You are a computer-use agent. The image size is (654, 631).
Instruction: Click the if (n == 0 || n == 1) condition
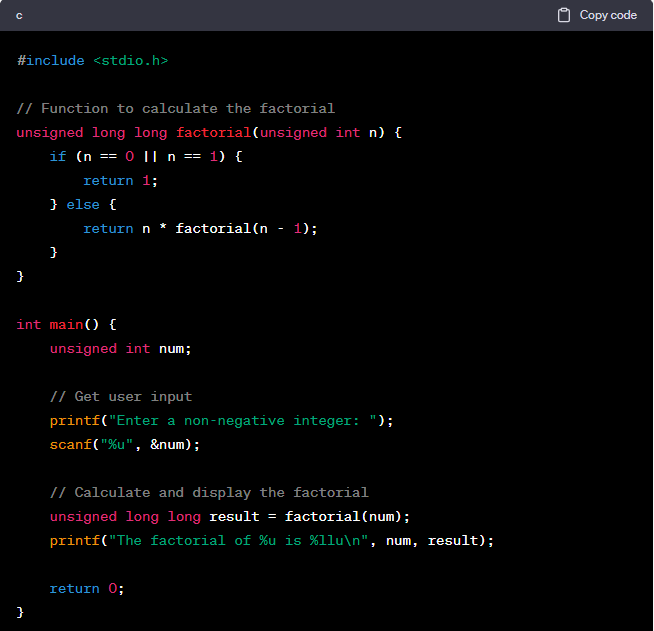coord(146,156)
